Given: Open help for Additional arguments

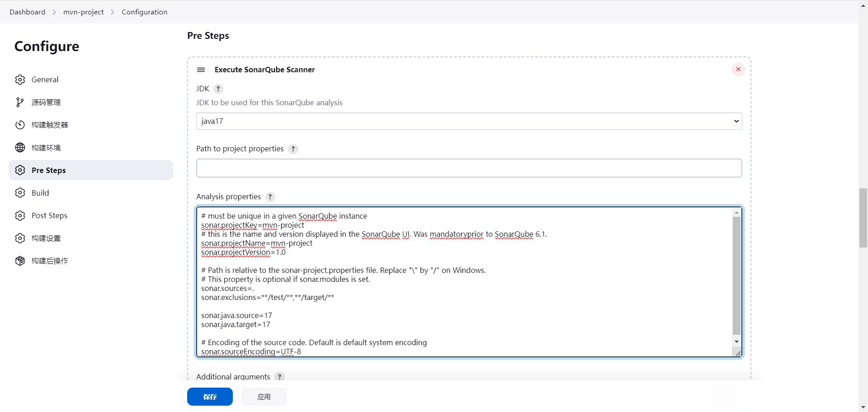Looking at the screenshot, I should (279, 376).
